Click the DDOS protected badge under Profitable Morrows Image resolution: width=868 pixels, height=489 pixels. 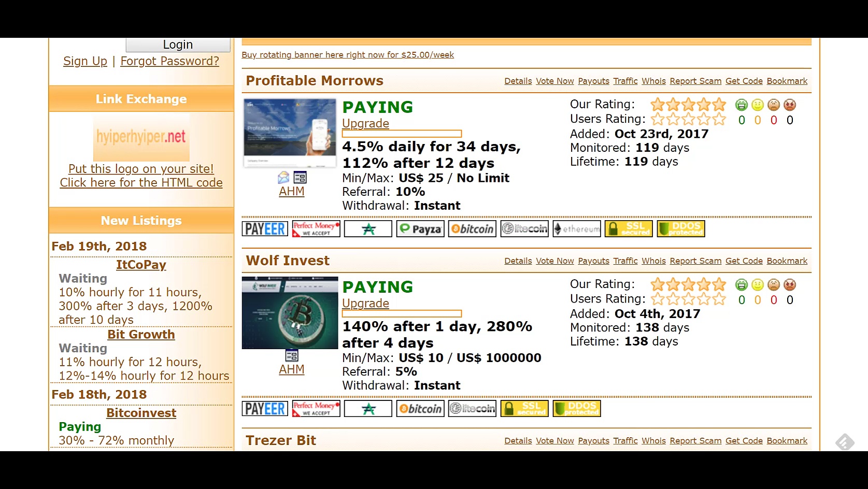coord(680,229)
